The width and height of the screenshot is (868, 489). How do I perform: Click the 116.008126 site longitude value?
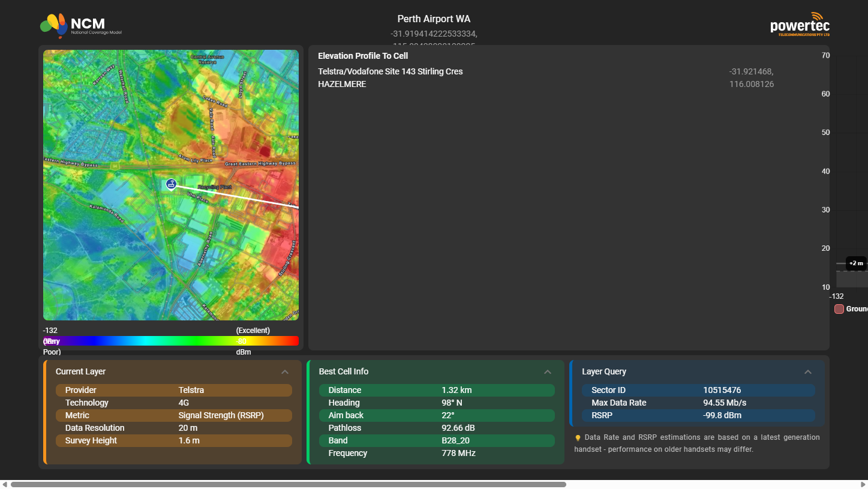point(752,84)
